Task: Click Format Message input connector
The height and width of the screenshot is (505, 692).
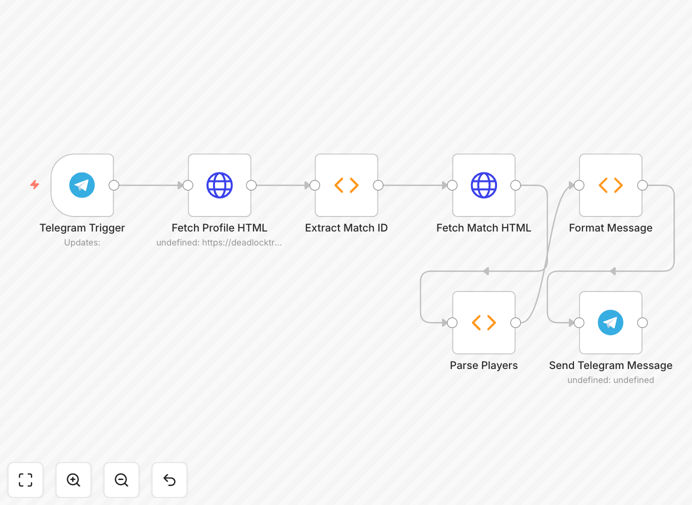Action: pos(579,185)
